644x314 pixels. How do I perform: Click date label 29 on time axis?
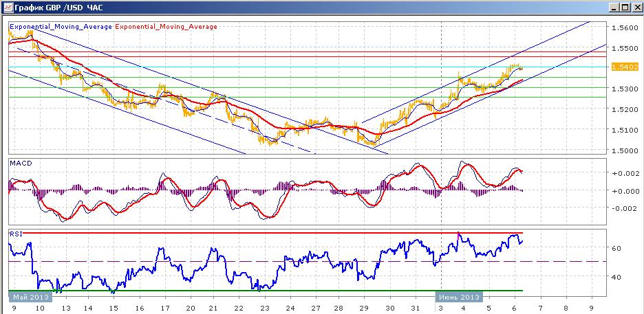365,308
